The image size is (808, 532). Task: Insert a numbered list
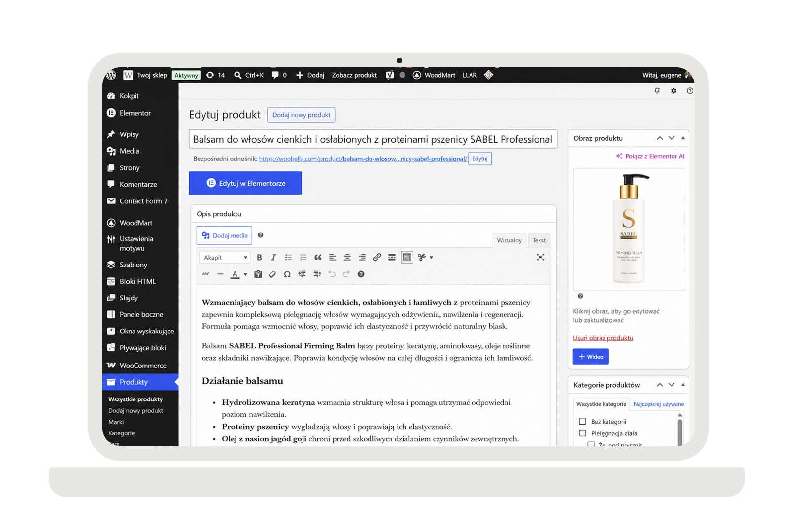click(303, 257)
